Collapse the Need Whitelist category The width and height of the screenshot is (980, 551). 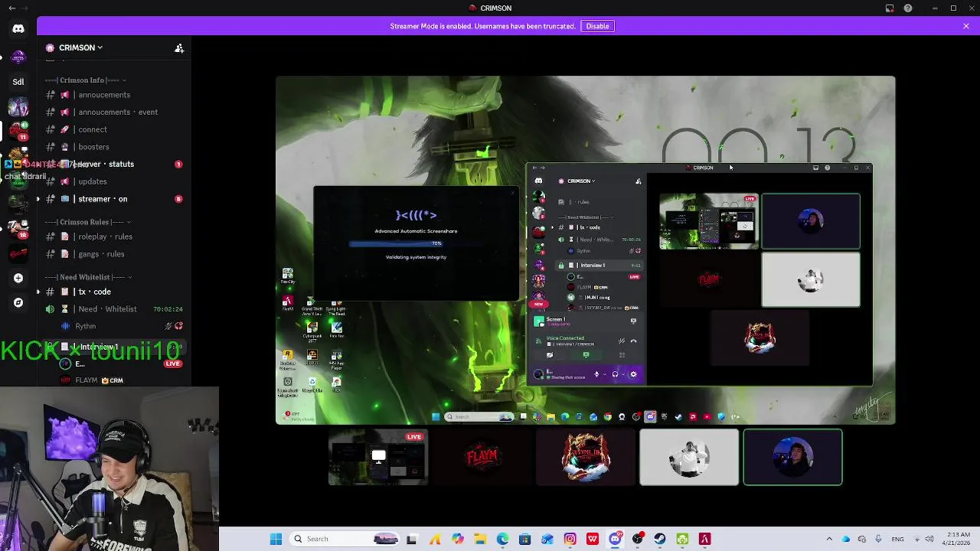coord(89,277)
